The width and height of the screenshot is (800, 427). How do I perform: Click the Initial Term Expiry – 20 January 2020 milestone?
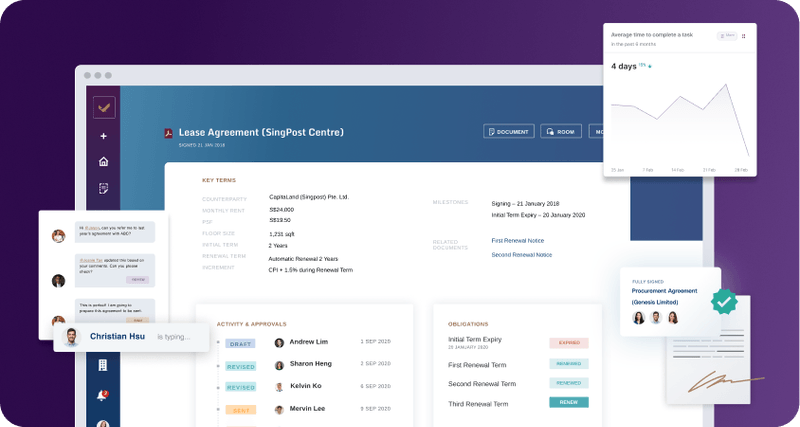(x=538, y=215)
